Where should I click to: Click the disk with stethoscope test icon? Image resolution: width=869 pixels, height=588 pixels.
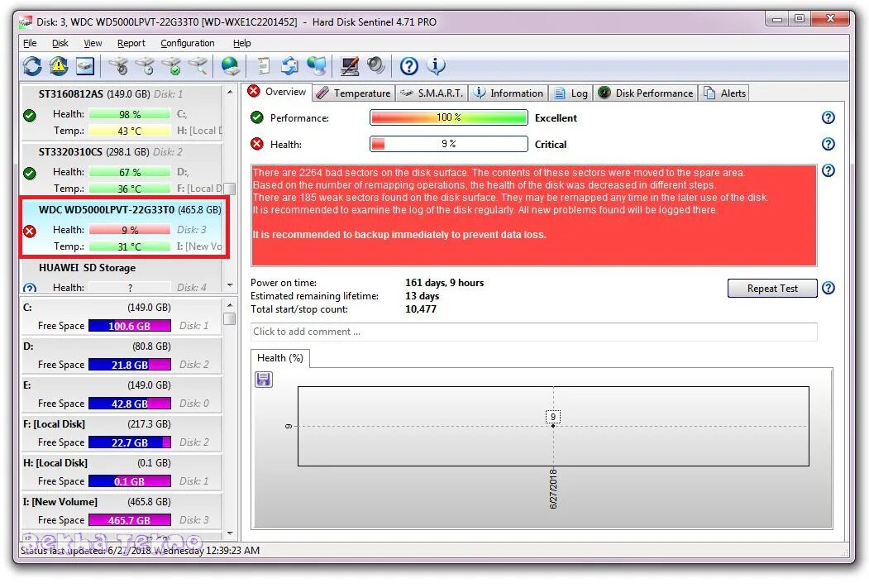[118, 66]
